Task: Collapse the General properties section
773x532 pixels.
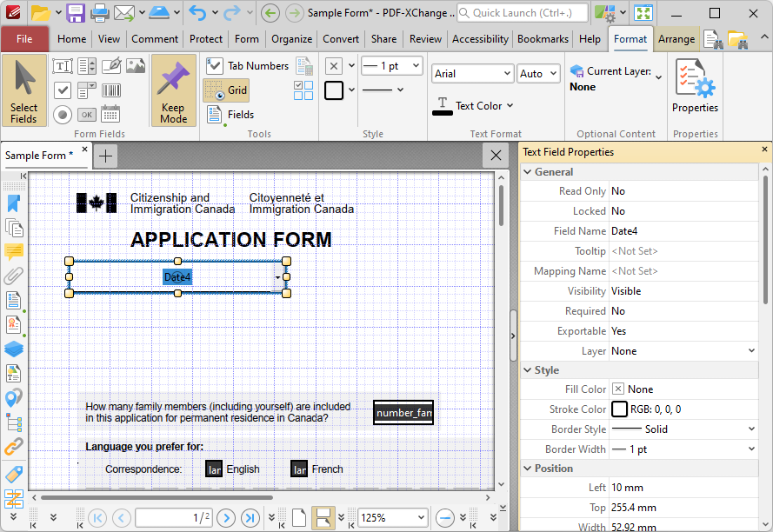Action: point(528,172)
